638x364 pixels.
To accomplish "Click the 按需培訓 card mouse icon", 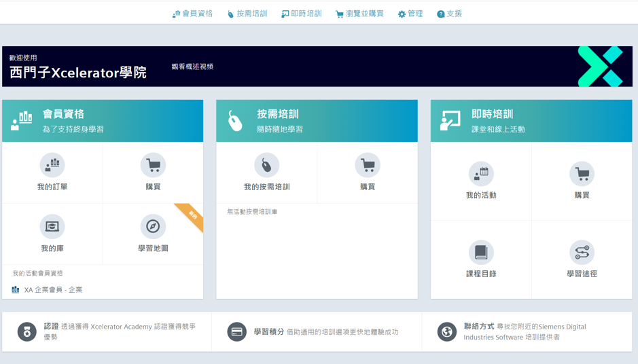I will [235, 121].
